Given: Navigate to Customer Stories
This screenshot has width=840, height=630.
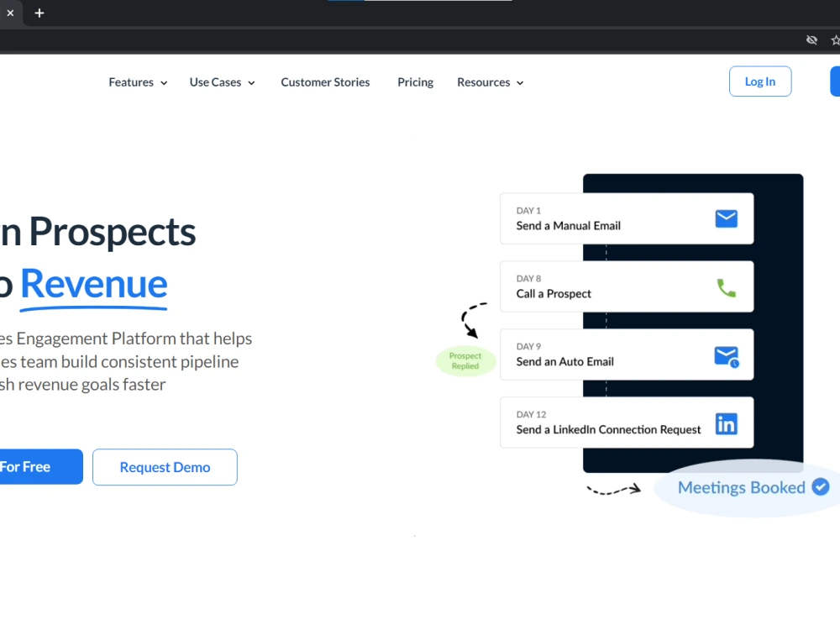Looking at the screenshot, I should coord(325,81).
